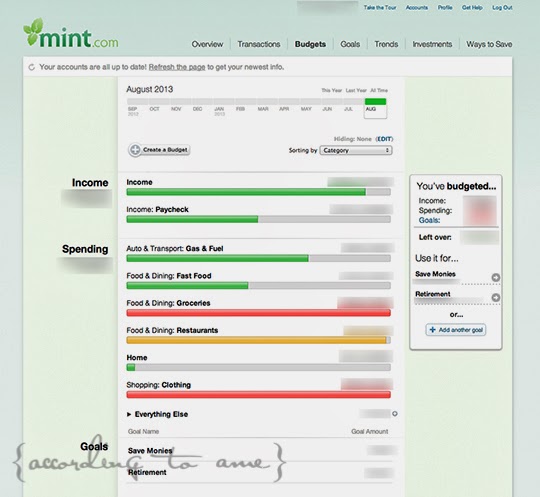The height and width of the screenshot is (497, 540).
Task: Click the Save Monies entry under Use it for
Action: tap(435, 274)
